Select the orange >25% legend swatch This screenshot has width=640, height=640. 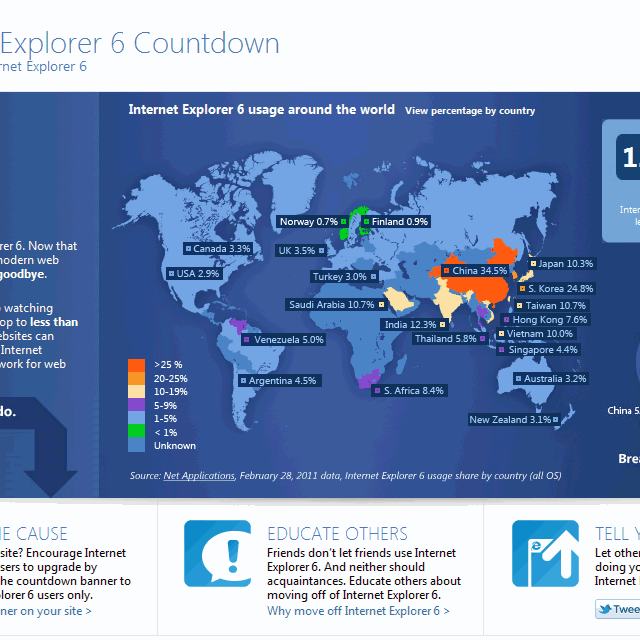(136, 365)
